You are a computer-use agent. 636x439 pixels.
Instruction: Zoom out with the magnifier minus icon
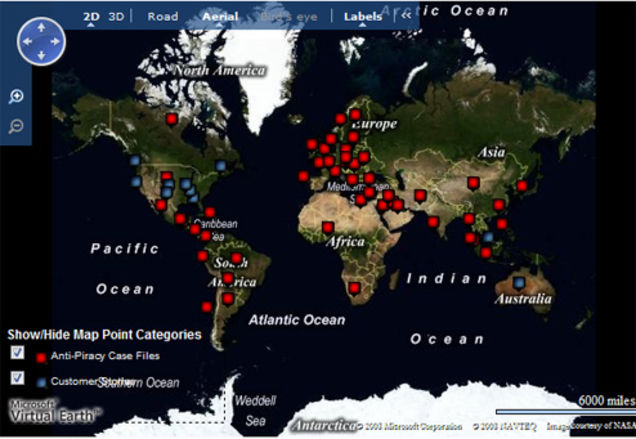[x=16, y=126]
